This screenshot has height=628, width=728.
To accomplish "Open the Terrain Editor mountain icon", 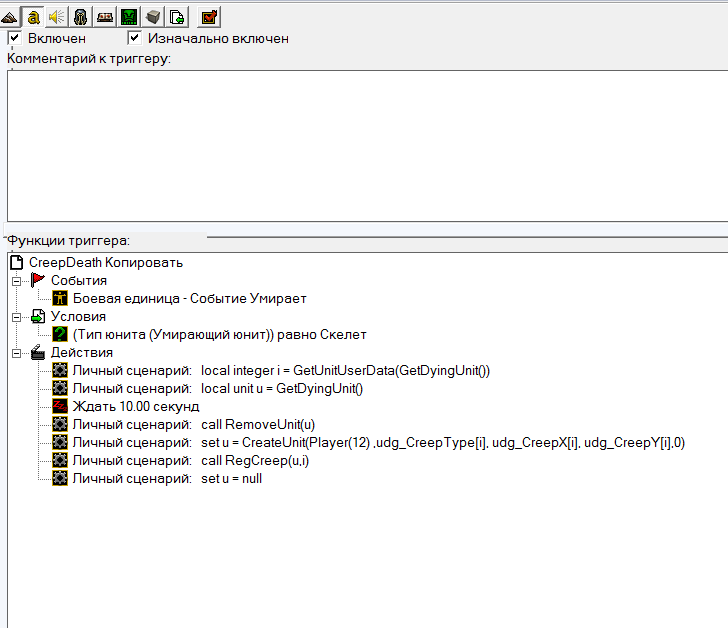I will (x=11, y=16).
